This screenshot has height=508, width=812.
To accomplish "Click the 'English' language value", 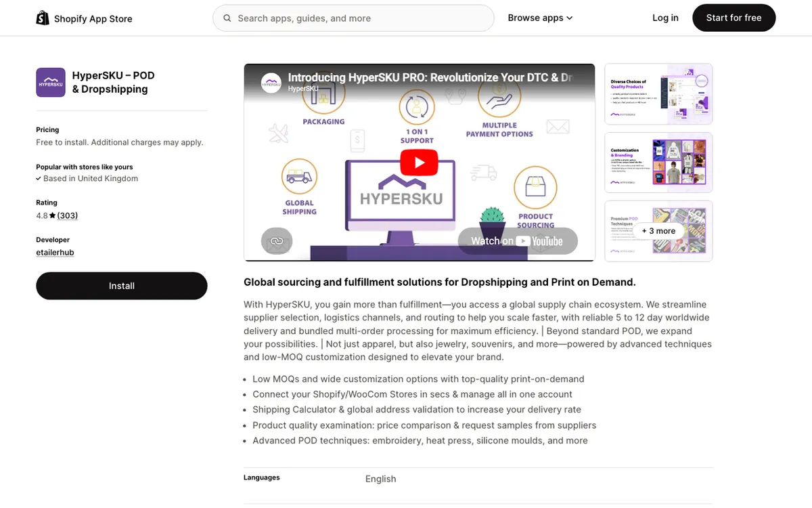I will [x=380, y=479].
